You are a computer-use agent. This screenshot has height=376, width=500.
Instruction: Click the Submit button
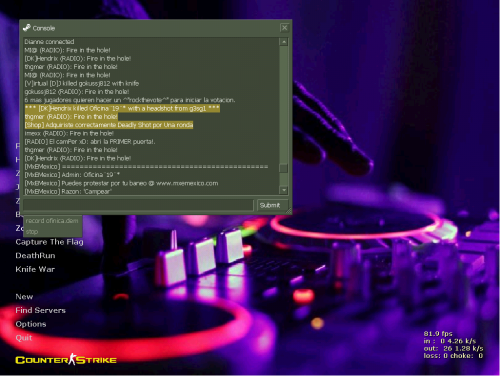[270, 205]
